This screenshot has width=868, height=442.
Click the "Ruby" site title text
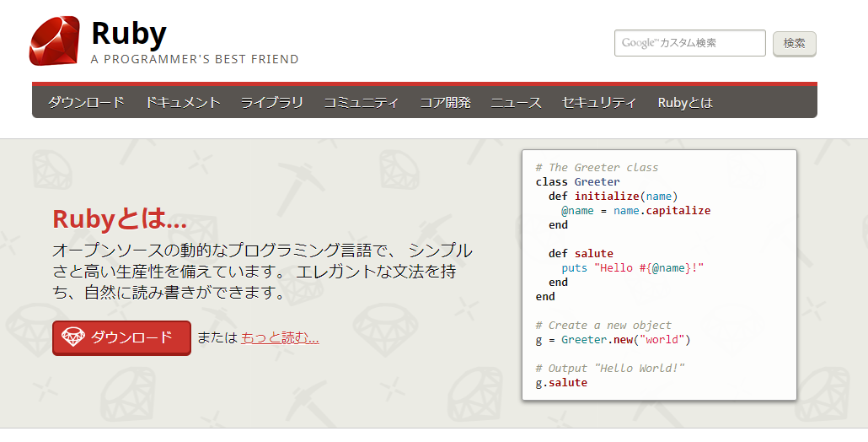point(129,33)
